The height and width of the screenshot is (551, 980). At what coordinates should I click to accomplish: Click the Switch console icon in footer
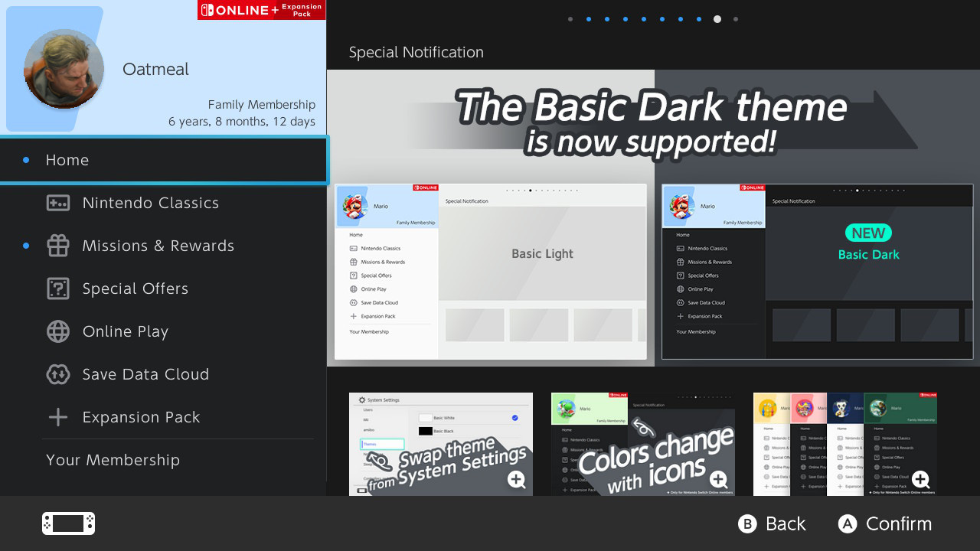pos(68,523)
